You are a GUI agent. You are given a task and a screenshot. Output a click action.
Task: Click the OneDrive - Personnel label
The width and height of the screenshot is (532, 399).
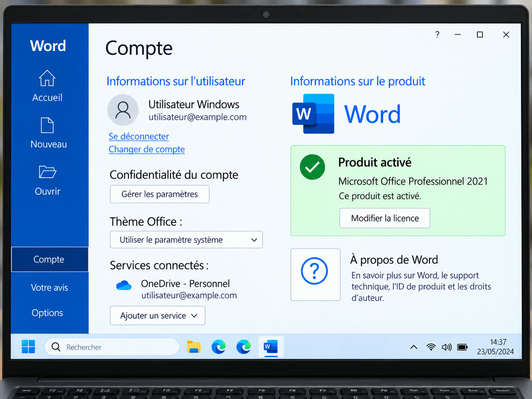click(185, 284)
